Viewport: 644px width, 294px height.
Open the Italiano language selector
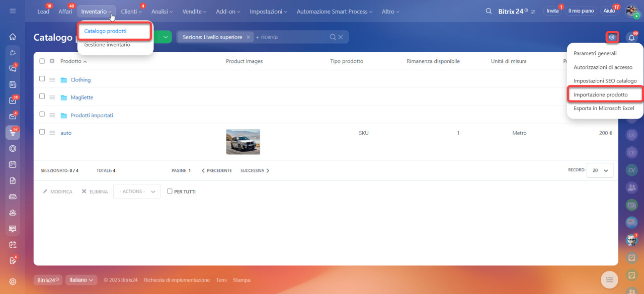[81, 280]
